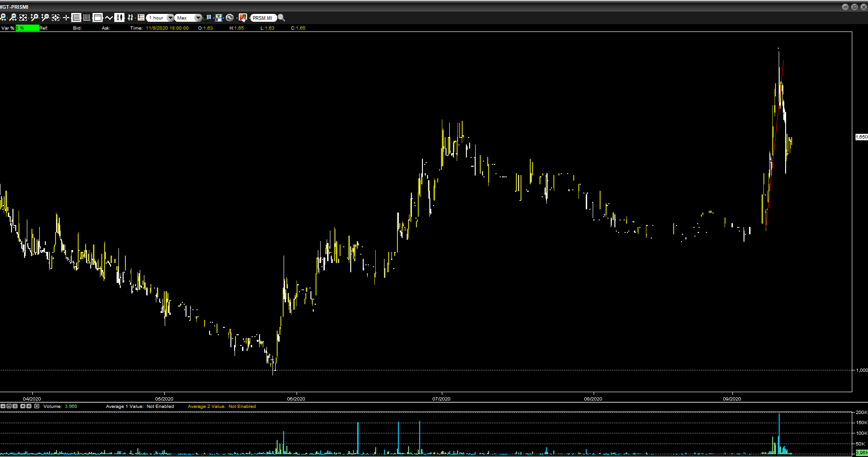Open the legend list icon before the interval selector

click(x=141, y=18)
